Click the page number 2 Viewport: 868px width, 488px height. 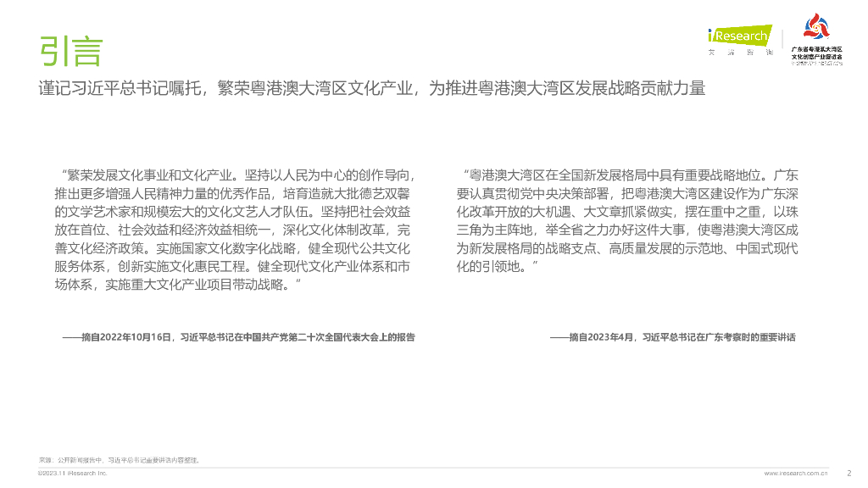849,473
